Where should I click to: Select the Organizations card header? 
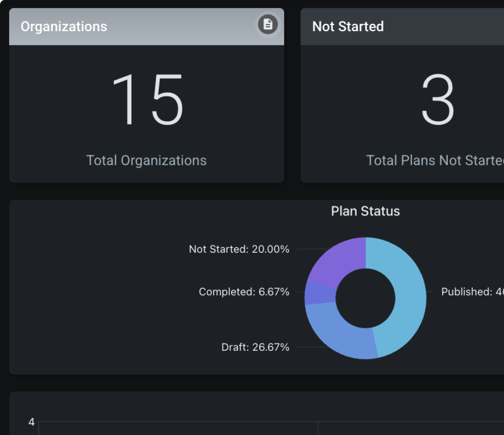[121, 27]
